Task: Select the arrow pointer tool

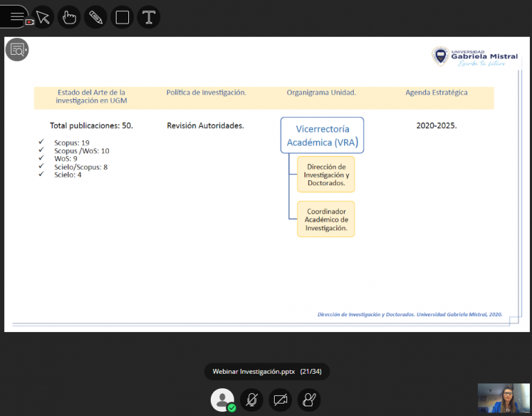Action: [43, 17]
